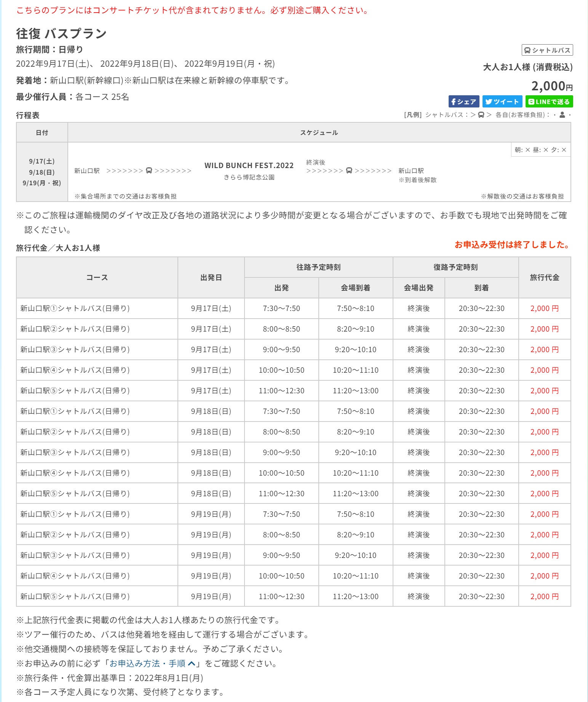
Task: Click 新山口駅③シャトルバス row for 9月19日(月)
Action: (294, 555)
